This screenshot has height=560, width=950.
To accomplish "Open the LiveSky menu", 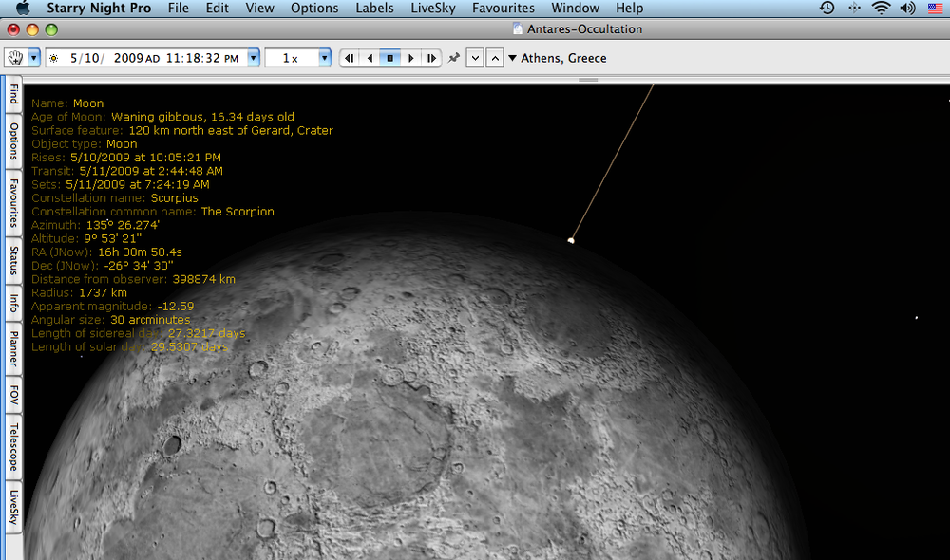I will pos(432,8).
